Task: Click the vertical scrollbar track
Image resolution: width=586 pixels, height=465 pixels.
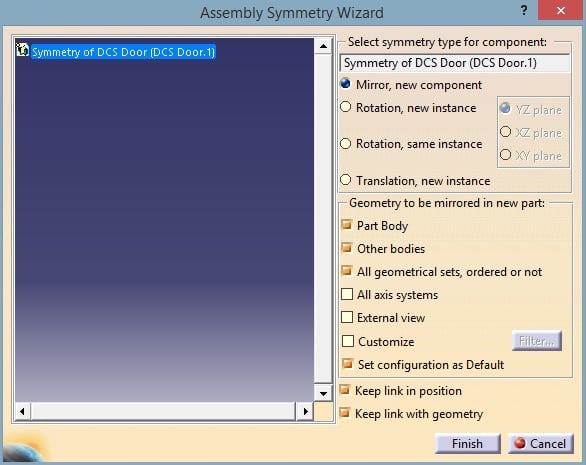Action: (323, 219)
